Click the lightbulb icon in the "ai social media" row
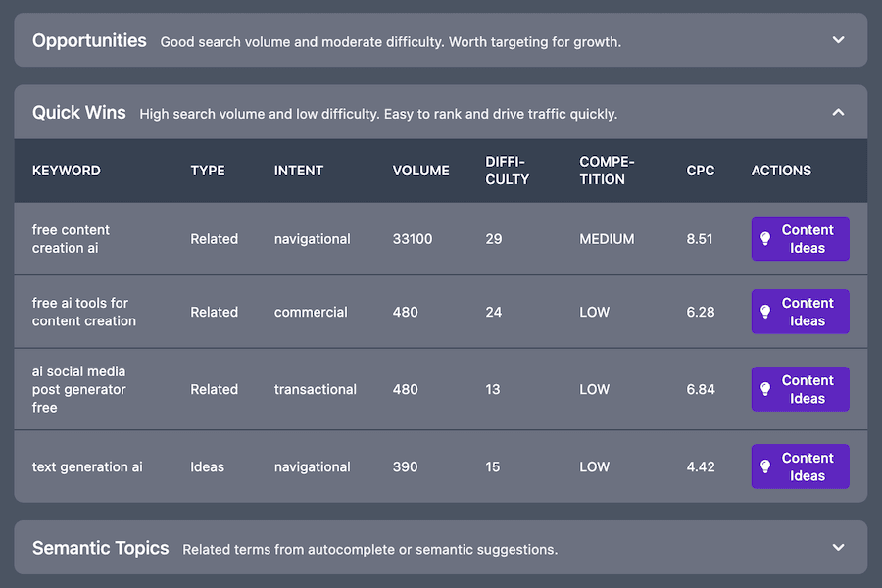Screen dimensions: 882x588 (765, 389)
